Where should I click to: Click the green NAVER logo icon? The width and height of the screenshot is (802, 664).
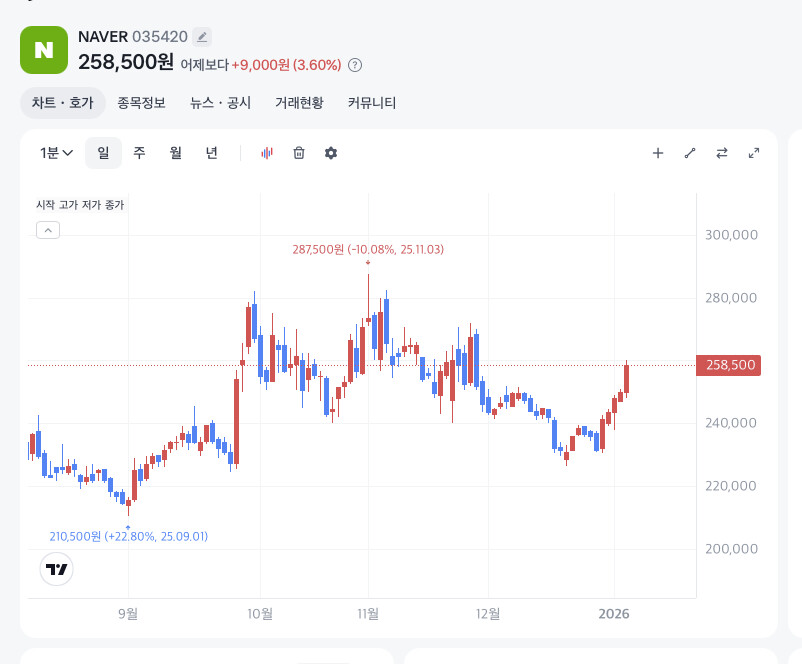click(44, 50)
